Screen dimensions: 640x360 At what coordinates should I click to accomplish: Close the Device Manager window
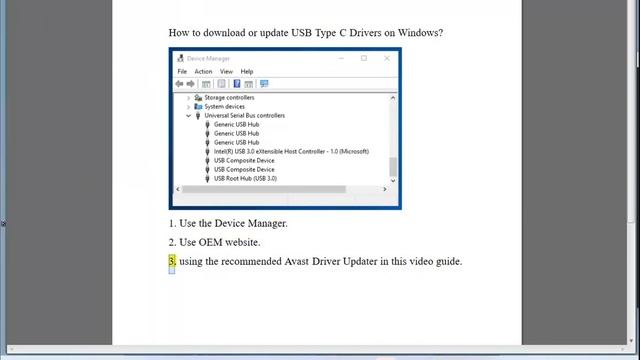click(387, 58)
